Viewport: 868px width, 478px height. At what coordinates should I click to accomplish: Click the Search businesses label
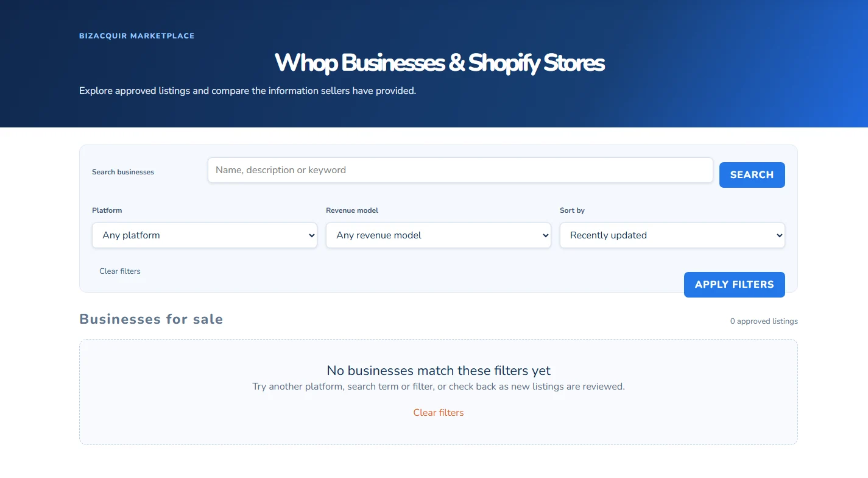coord(123,172)
